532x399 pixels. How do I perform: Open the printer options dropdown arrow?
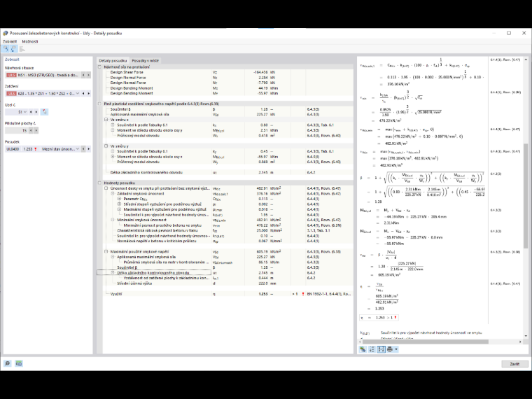[396, 349]
